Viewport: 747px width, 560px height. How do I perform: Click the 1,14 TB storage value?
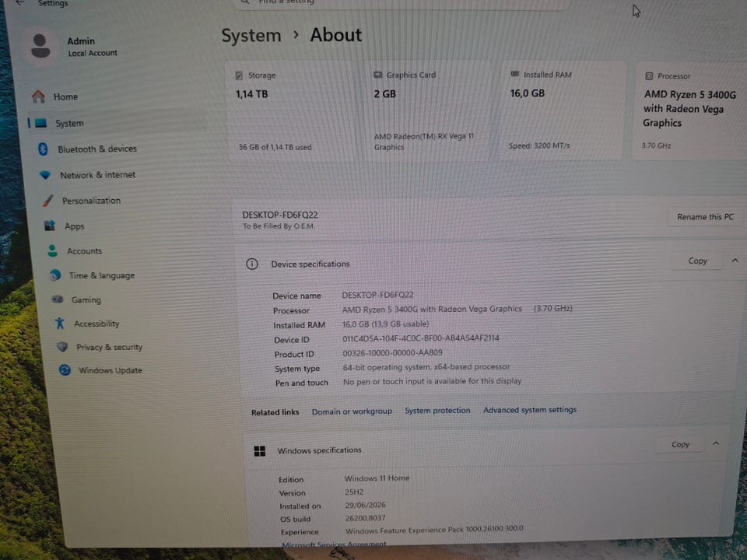pos(251,94)
